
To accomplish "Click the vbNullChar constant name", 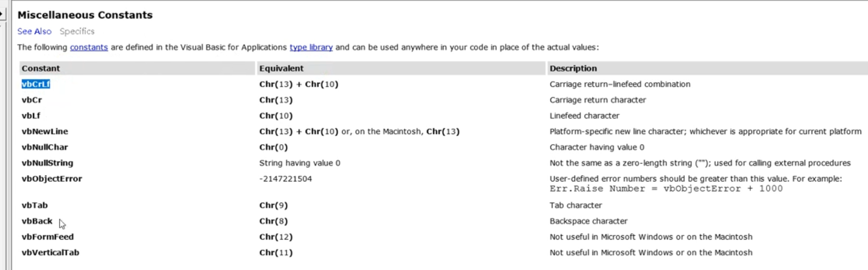I will pos(45,147).
